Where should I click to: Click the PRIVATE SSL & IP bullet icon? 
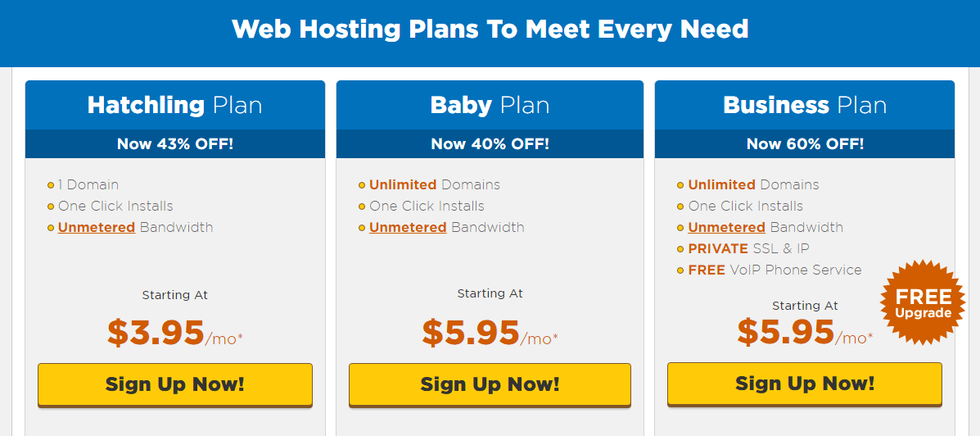tap(680, 249)
